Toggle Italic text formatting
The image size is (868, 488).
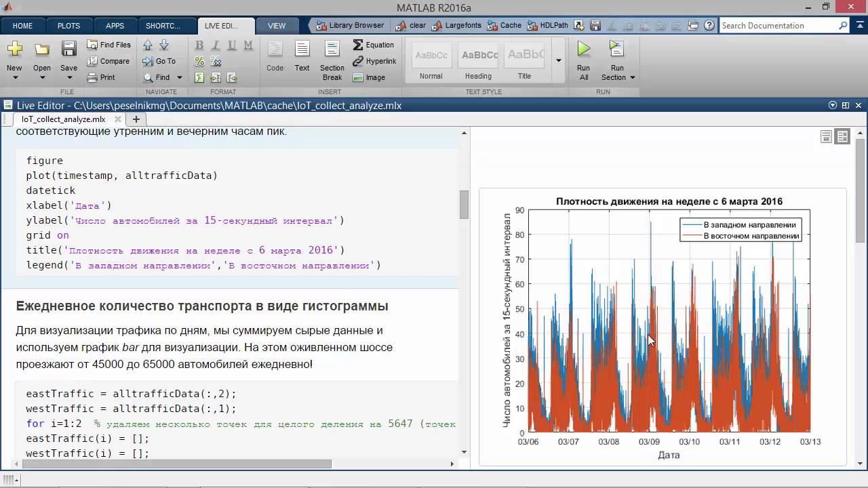click(x=216, y=45)
